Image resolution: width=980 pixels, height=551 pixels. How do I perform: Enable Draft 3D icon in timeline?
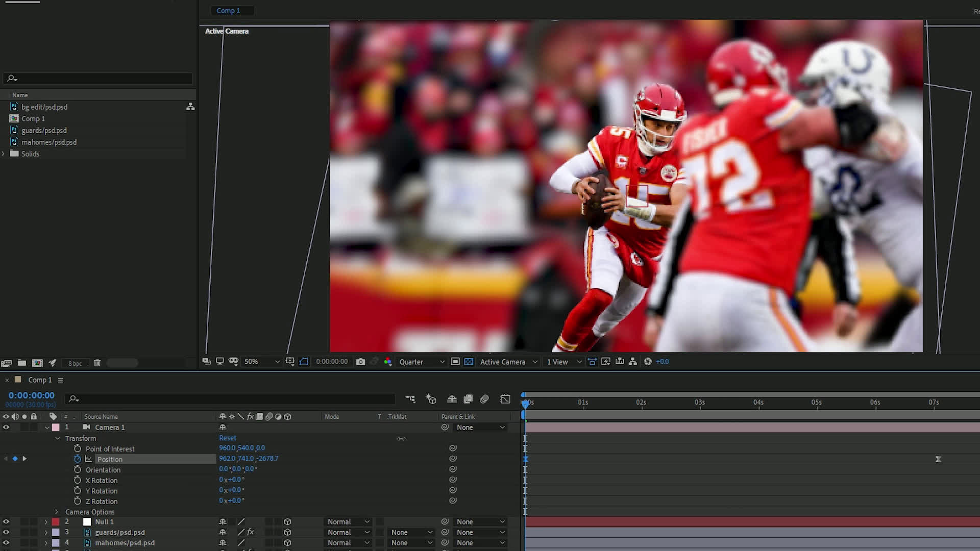coord(431,399)
